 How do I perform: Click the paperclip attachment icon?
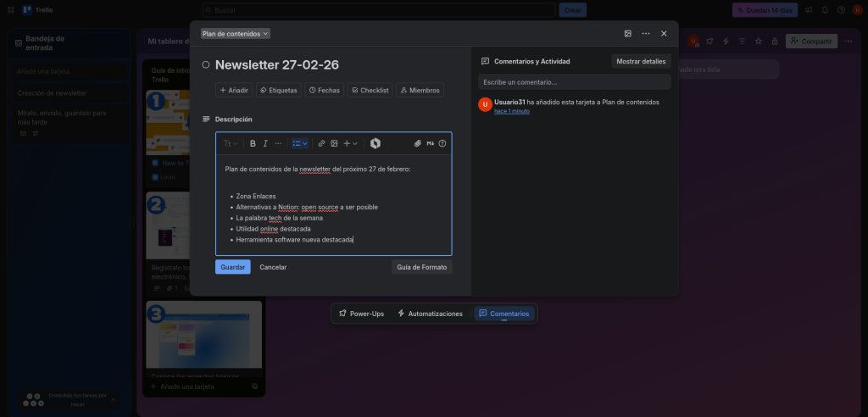coord(417,144)
